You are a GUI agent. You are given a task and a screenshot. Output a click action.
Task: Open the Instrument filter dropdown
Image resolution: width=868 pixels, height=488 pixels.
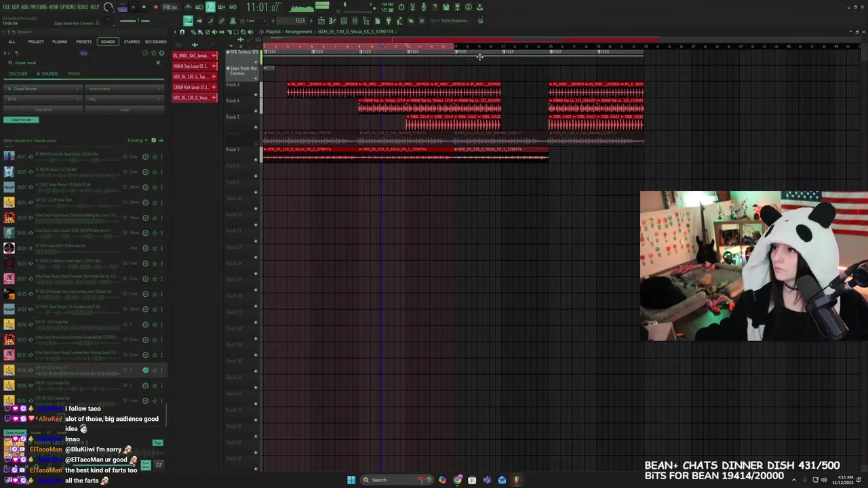[x=125, y=89]
